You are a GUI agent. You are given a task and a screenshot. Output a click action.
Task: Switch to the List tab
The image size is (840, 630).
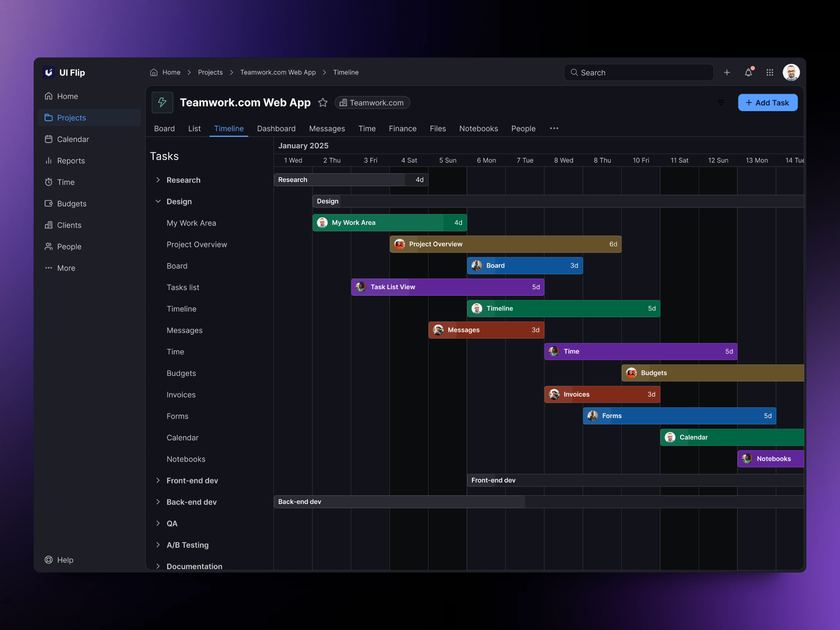click(194, 129)
